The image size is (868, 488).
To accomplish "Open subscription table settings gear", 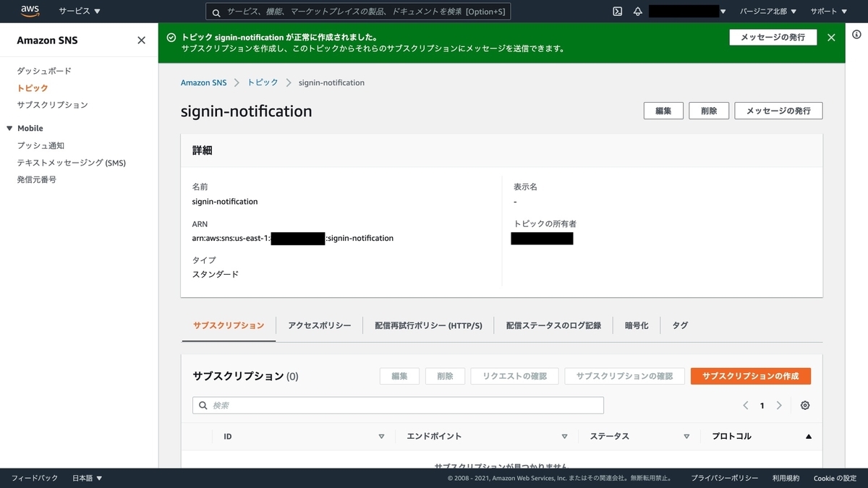I will click(805, 406).
